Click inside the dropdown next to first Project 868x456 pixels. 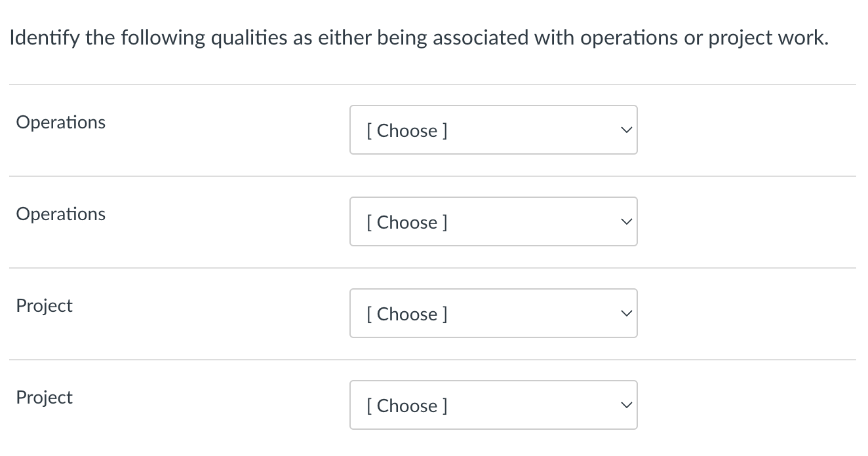pyautogui.click(x=493, y=313)
